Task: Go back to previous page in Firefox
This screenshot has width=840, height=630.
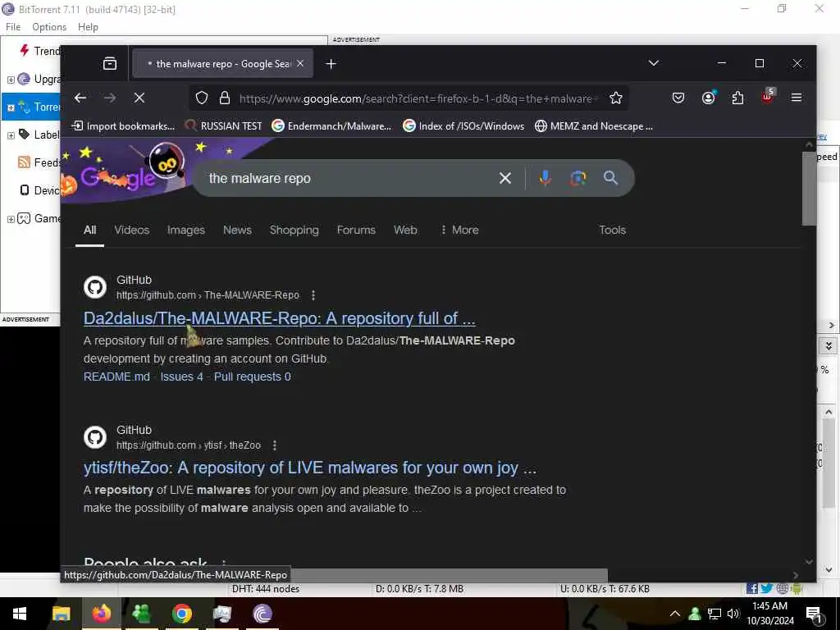Action: click(x=80, y=98)
